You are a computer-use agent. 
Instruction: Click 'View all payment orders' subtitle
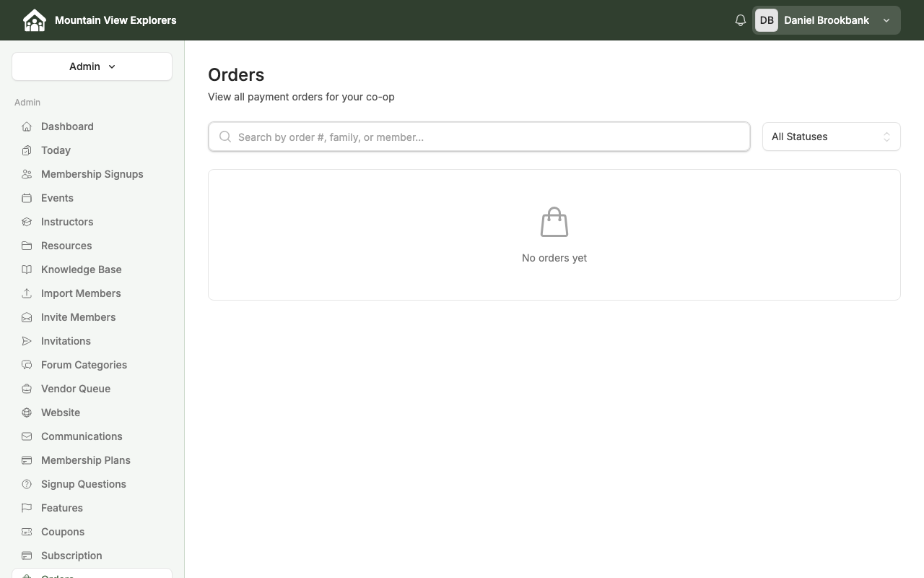(x=301, y=97)
